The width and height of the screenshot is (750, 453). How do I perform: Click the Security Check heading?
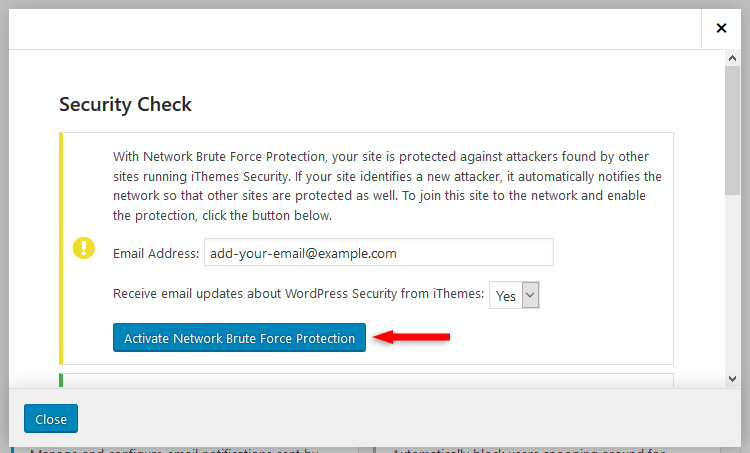(125, 104)
